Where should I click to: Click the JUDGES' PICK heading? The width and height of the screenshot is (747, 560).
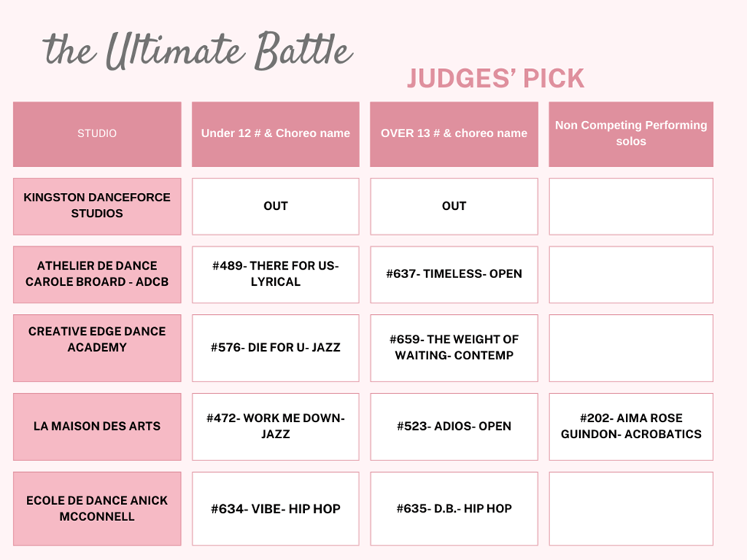(496, 78)
